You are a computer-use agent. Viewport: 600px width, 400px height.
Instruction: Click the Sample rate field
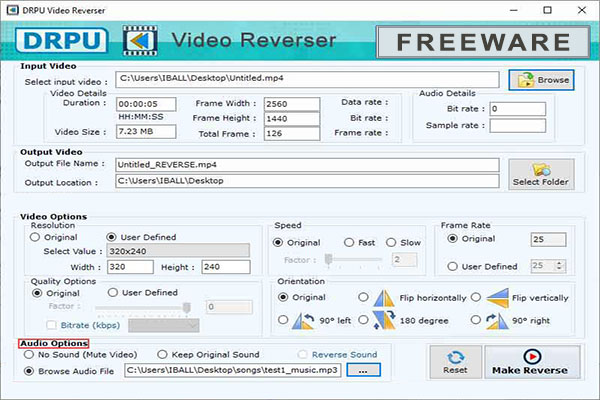[518, 126]
